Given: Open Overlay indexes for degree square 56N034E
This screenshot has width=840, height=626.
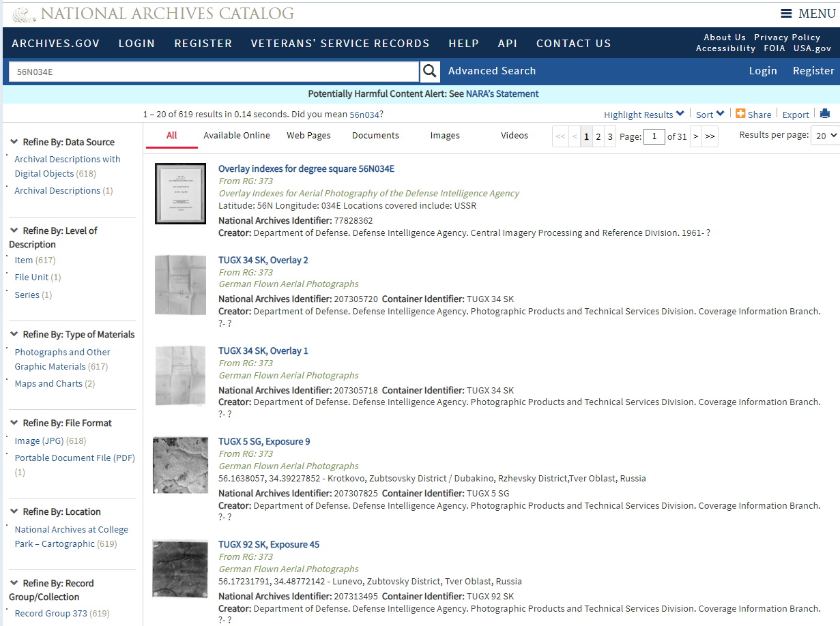Looking at the screenshot, I should pos(306,169).
